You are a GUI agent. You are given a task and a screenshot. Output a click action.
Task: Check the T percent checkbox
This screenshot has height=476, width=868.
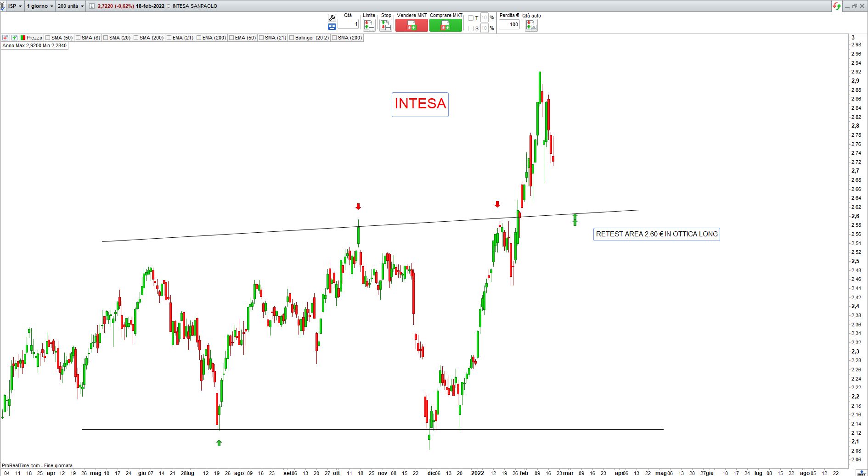point(470,18)
